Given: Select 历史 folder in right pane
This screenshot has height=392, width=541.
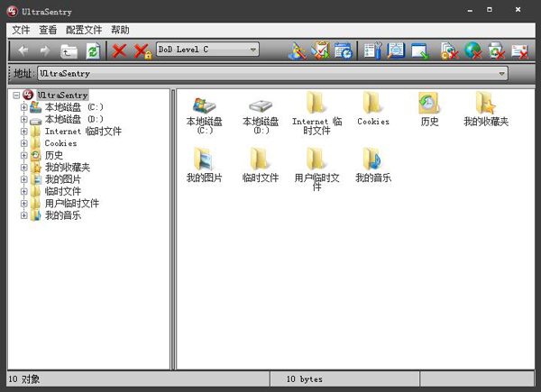Looking at the screenshot, I should point(429,103).
